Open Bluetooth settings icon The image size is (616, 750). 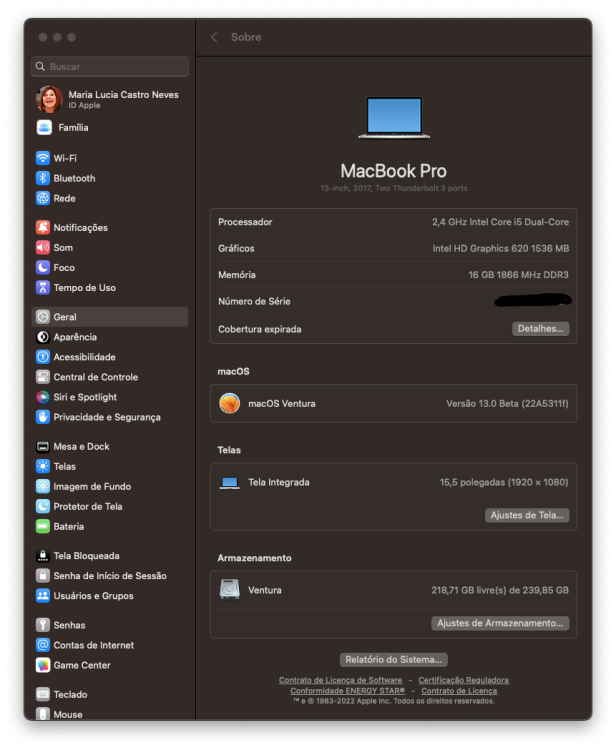(x=43, y=178)
